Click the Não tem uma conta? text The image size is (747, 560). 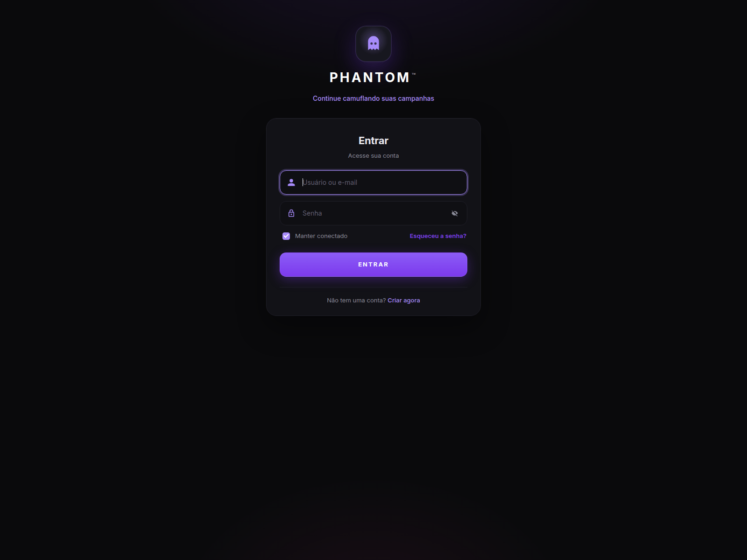pos(356,301)
